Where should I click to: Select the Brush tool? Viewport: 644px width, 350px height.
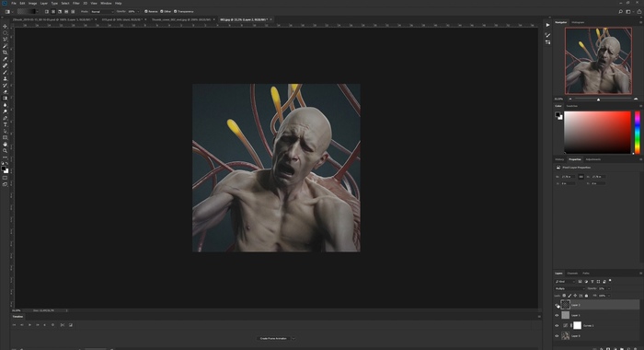click(5, 73)
